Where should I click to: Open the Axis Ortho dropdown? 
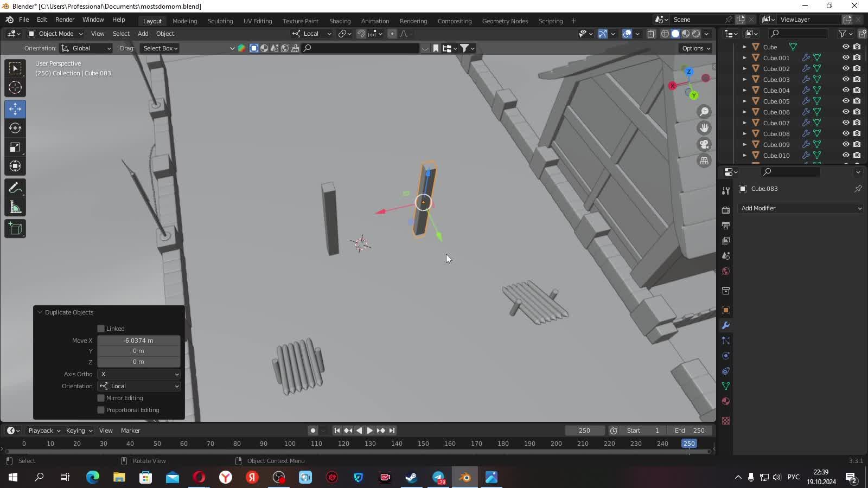click(139, 374)
